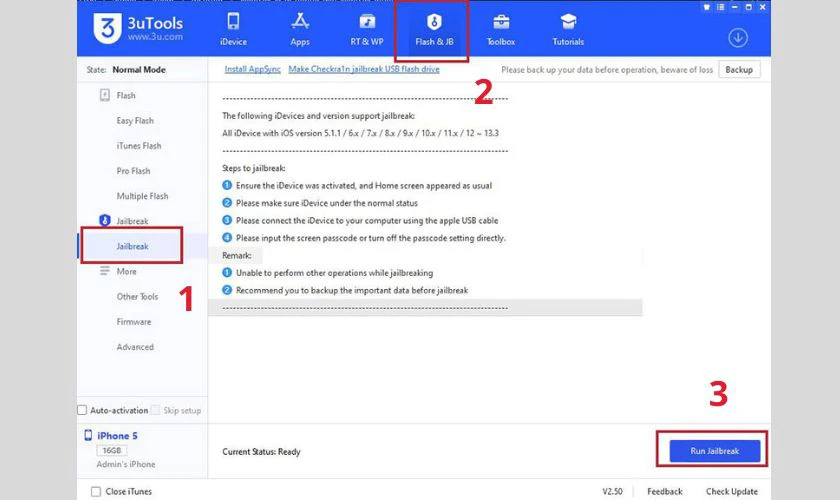Tick the Close iTunes checkbox
840x500 pixels.
pos(96,491)
